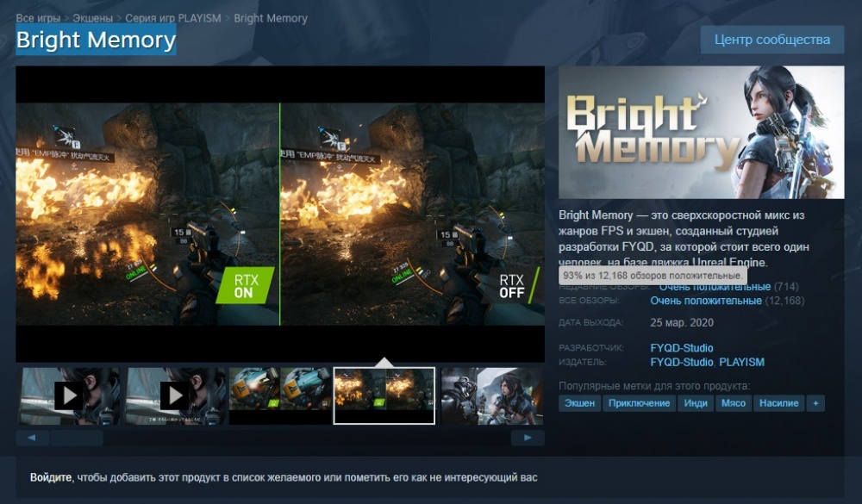Select the Насилие tag

click(x=779, y=403)
